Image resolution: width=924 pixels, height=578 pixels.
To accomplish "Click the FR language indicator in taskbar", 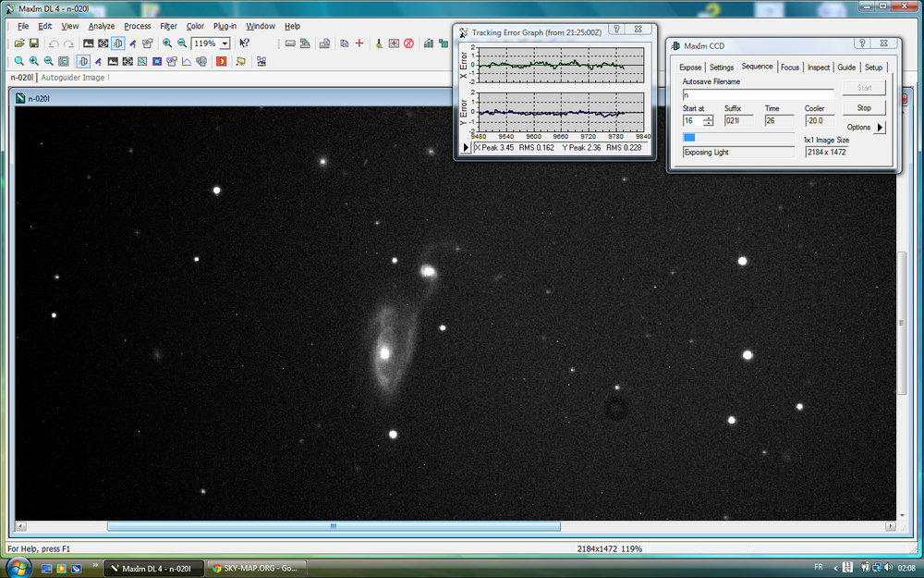I will coord(818,568).
